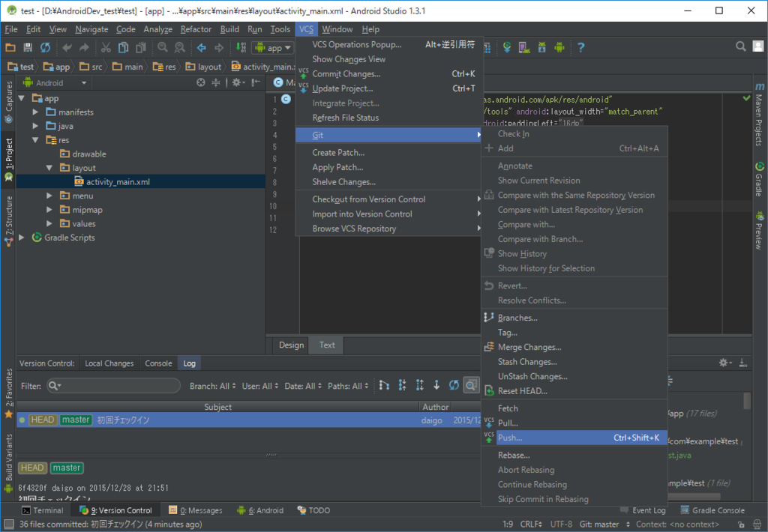
Task: Click the Redo arrow icon
Action: point(84,47)
